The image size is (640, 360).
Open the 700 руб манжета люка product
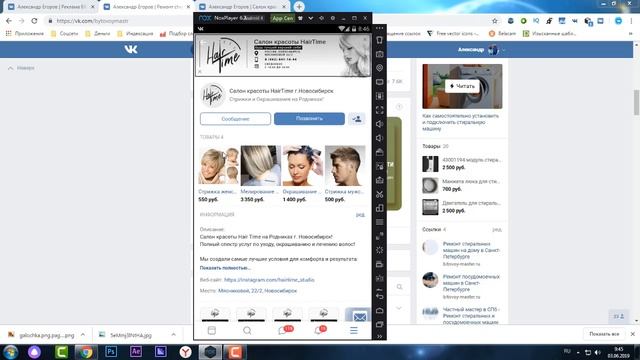462,185
